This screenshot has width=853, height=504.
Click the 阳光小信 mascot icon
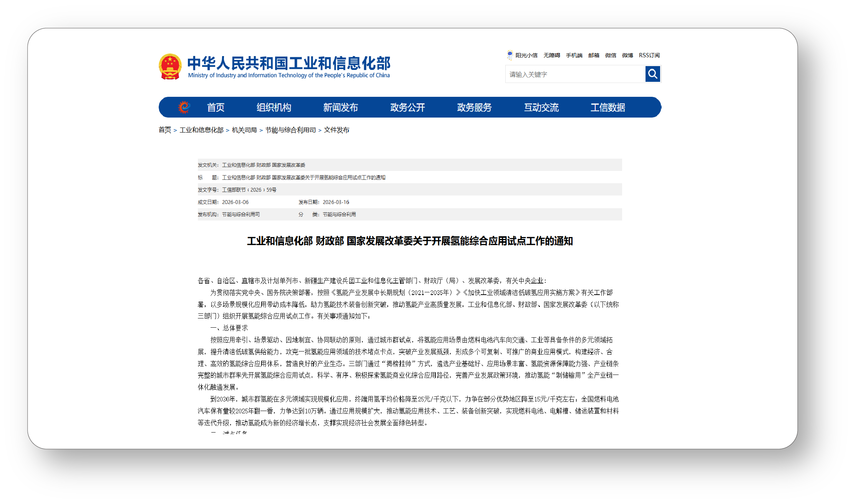509,55
